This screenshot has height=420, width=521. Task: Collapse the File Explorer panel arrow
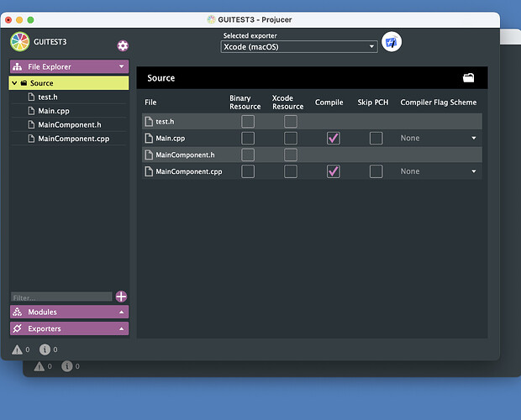coord(122,66)
